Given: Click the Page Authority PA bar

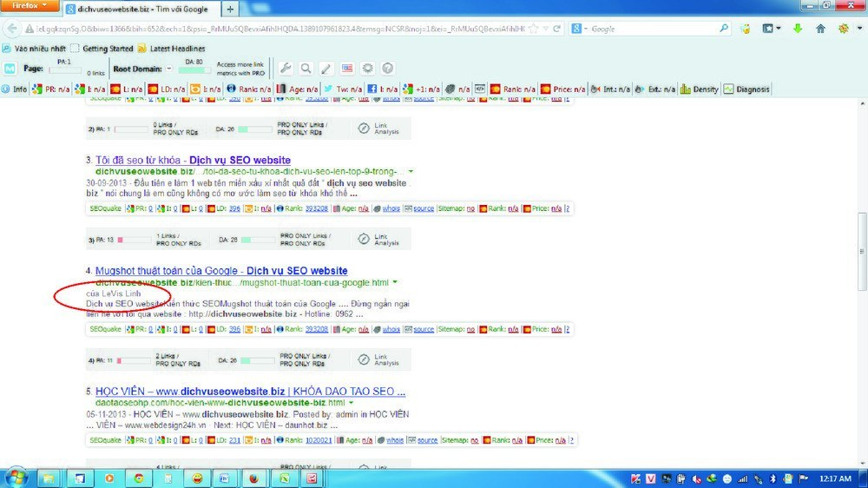Looking at the screenshot, I should pos(65,70).
